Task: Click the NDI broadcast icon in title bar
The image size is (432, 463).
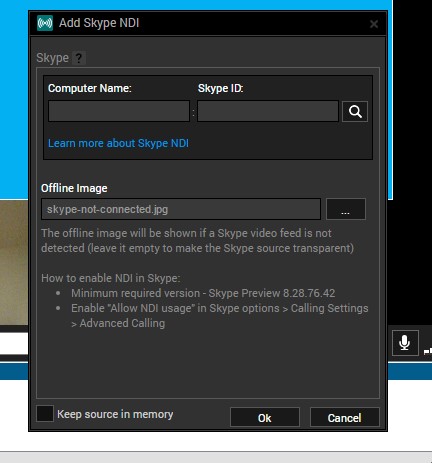Action: point(45,23)
